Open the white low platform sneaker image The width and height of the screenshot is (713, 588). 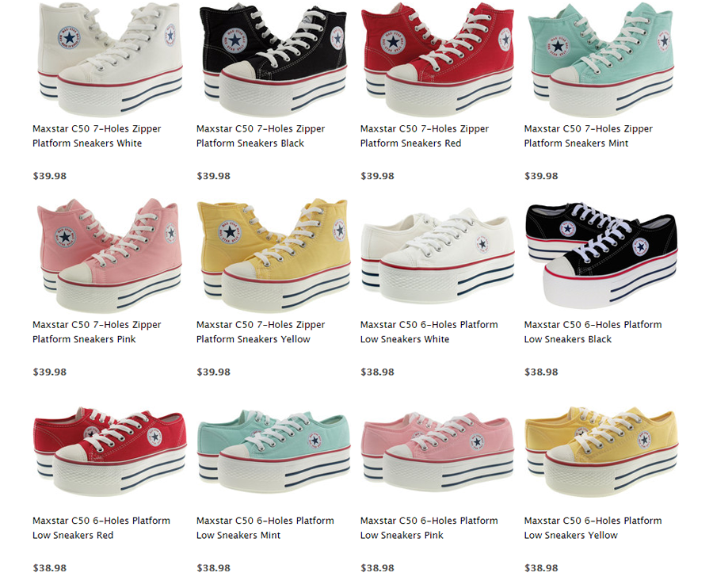(438, 256)
